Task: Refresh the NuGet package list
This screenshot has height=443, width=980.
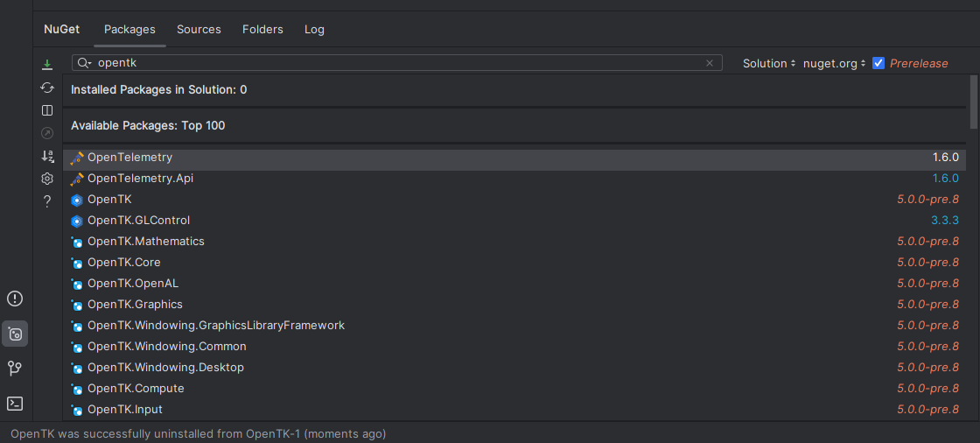Action: (47, 87)
